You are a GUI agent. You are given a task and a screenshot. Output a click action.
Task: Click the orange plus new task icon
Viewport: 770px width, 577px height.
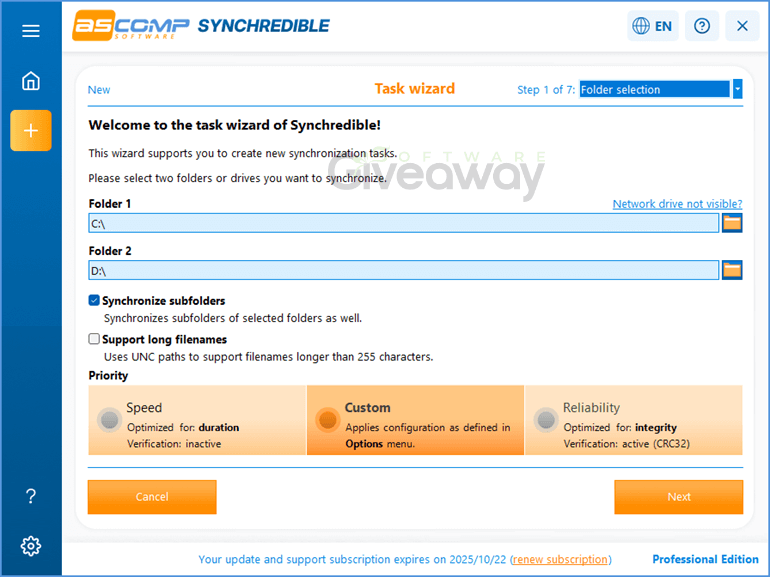pos(31,131)
